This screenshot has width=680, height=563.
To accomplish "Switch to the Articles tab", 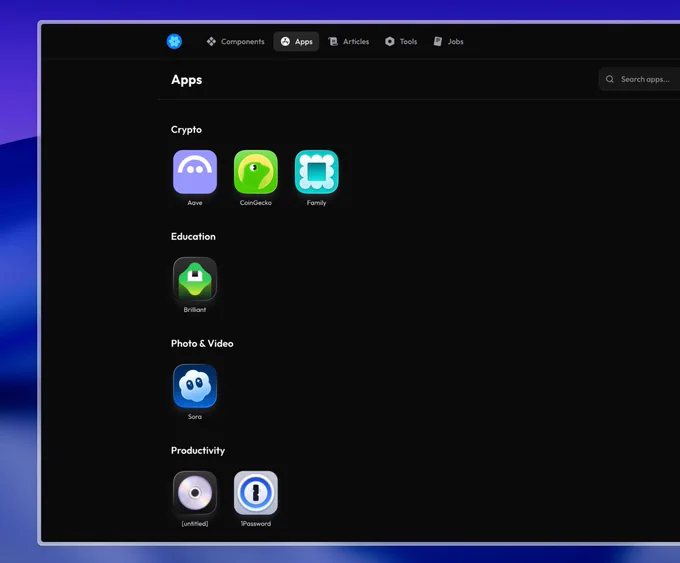I will 349,42.
